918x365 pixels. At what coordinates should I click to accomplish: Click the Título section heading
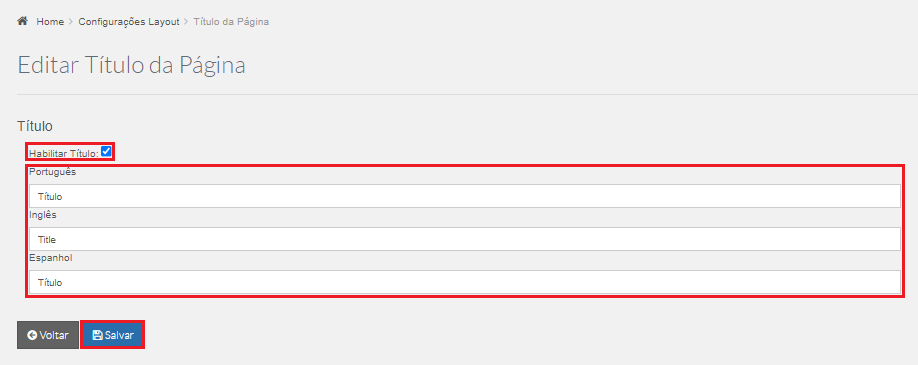[x=35, y=126]
